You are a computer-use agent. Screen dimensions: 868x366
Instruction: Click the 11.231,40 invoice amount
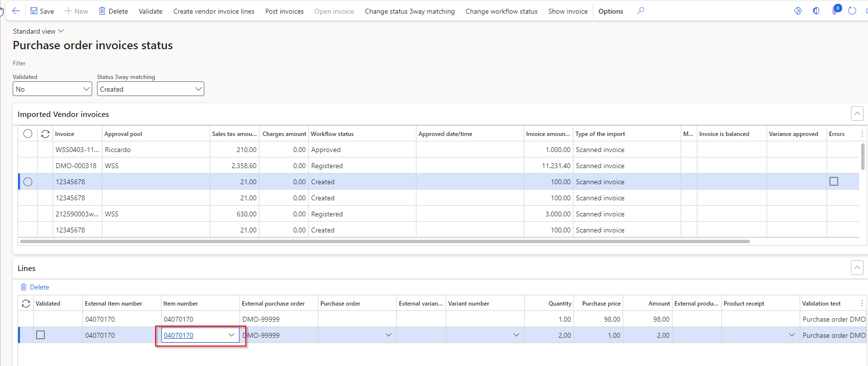(548, 166)
